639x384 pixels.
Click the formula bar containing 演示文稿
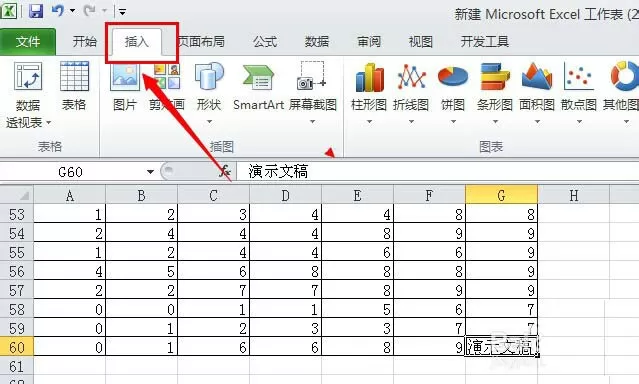(438, 172)
